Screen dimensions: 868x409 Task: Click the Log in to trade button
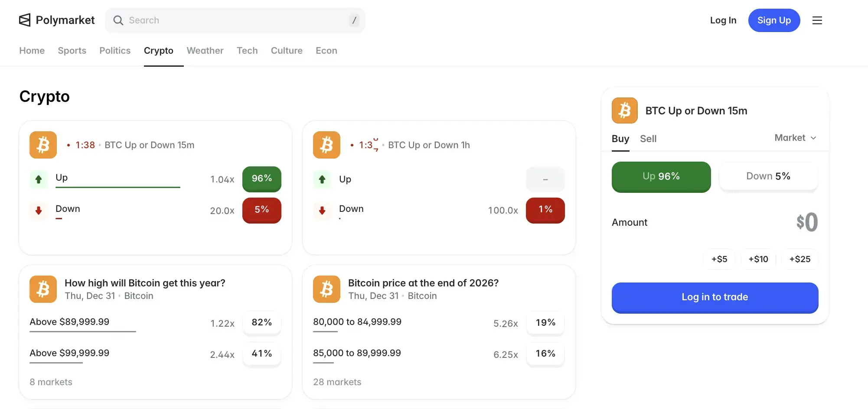(715, 298)
